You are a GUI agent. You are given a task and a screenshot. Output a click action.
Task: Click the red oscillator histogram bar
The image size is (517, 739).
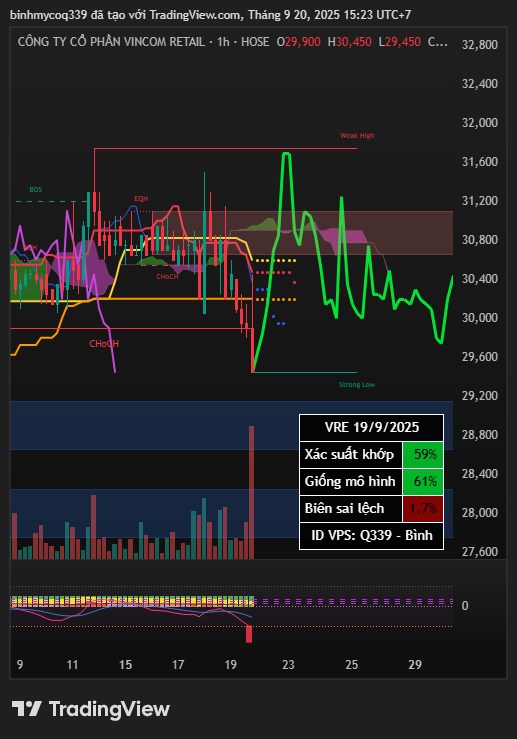(249, 634)
